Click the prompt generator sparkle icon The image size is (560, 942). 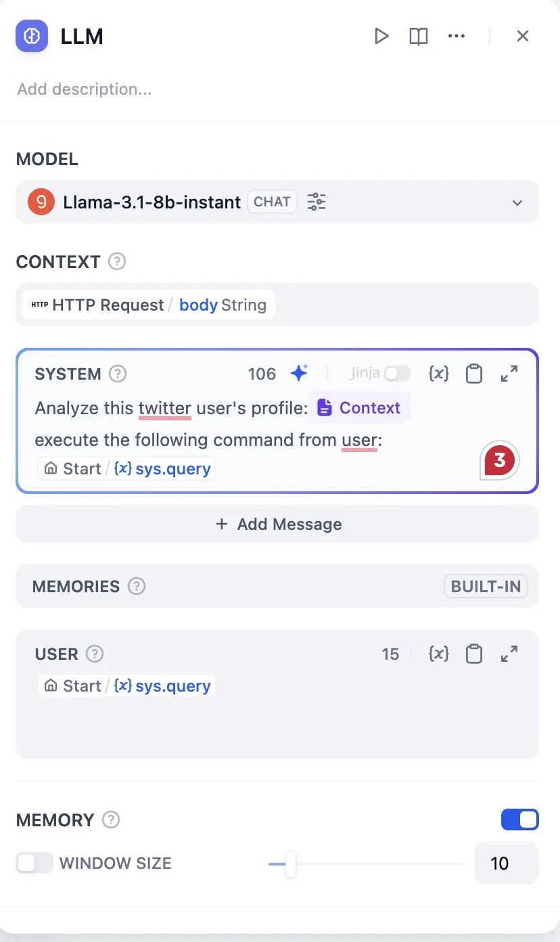299,374
